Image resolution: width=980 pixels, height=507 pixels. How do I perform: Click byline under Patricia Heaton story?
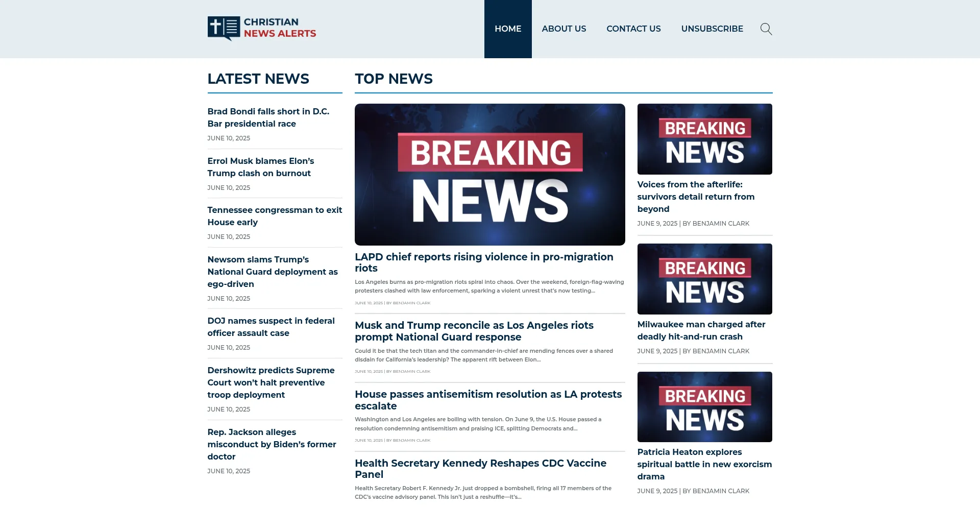pos(693,491)
